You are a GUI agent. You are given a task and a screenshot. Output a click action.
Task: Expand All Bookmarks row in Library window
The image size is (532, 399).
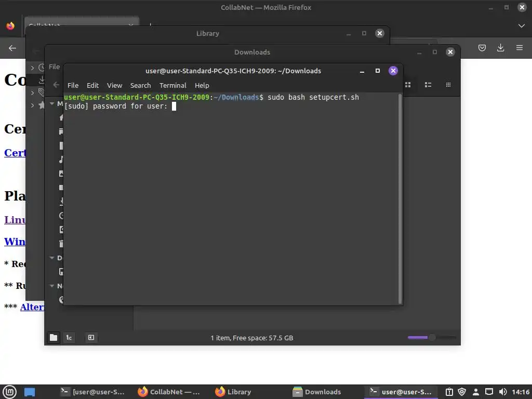click(32, 105)
